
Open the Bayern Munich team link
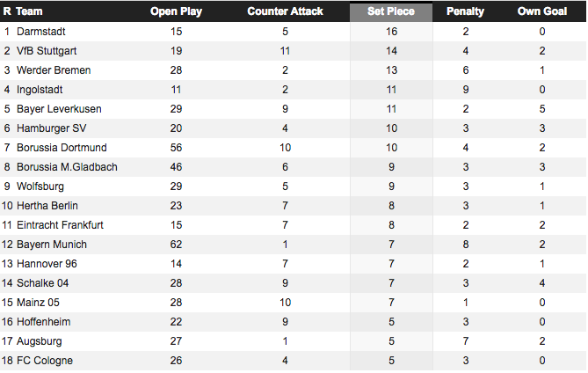52,245
